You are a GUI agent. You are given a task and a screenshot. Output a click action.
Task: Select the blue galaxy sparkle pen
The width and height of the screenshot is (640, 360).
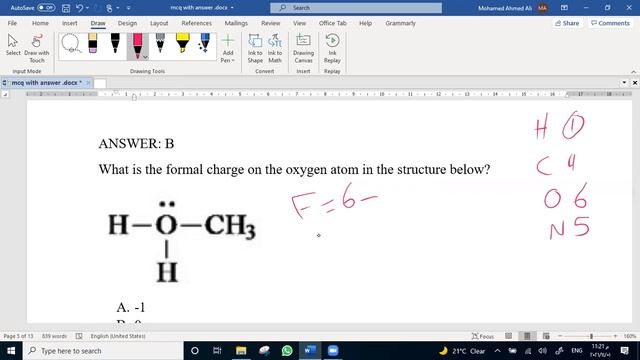pos(204,43)
